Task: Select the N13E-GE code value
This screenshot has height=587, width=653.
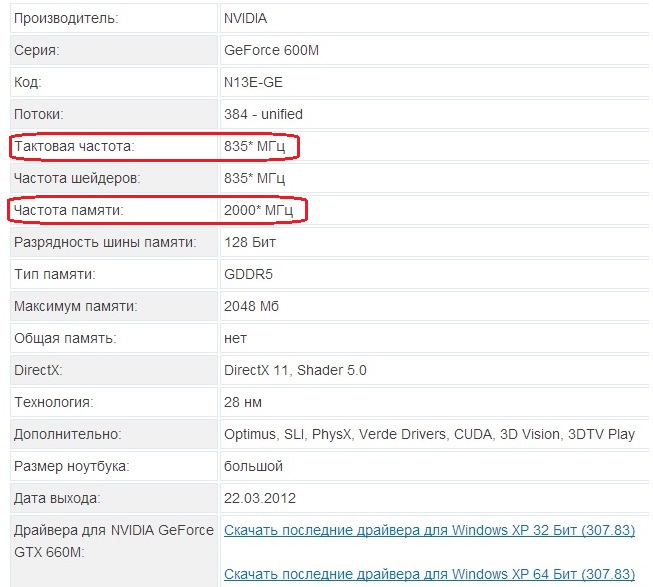Action: point(253,82)
